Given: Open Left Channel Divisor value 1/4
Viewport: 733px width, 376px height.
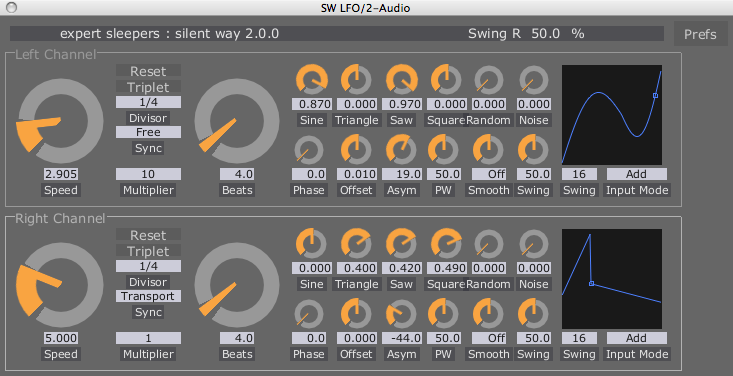Looking at the screenshot, I should point(148,102).
